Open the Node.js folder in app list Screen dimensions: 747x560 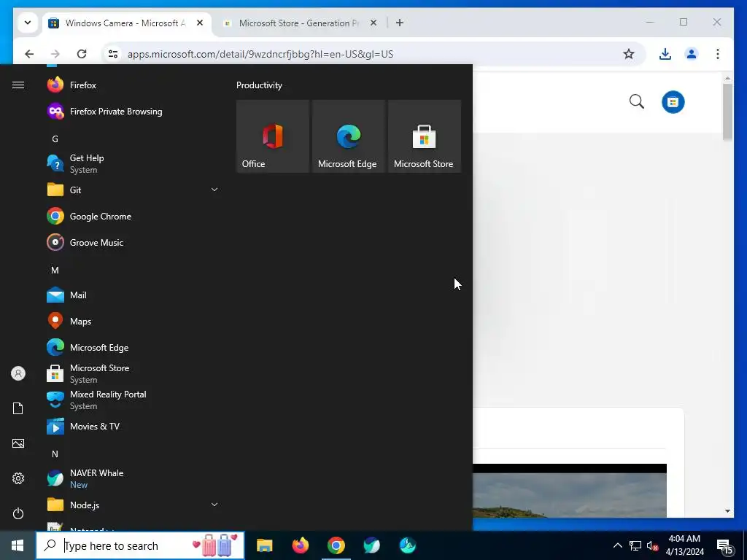point(133,505)
